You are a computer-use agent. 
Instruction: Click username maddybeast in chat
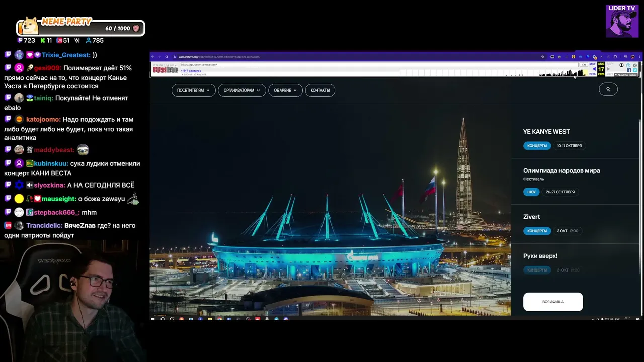pos(54,150)
